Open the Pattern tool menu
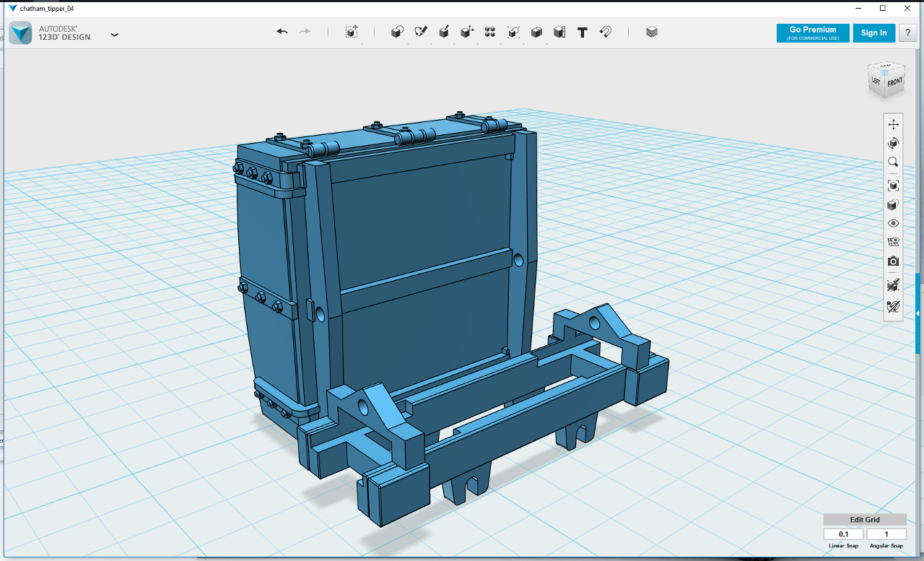The height and width of the screenshot is (561, 924). pos(490,32)
